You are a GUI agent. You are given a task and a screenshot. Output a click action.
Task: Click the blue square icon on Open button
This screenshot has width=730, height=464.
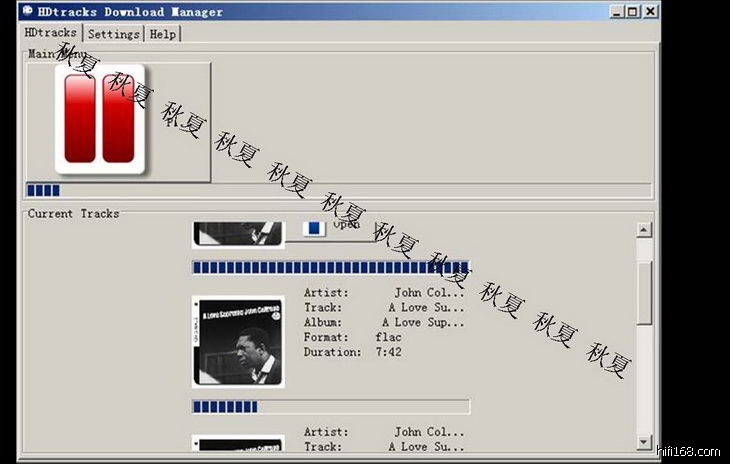pos(314,229)
